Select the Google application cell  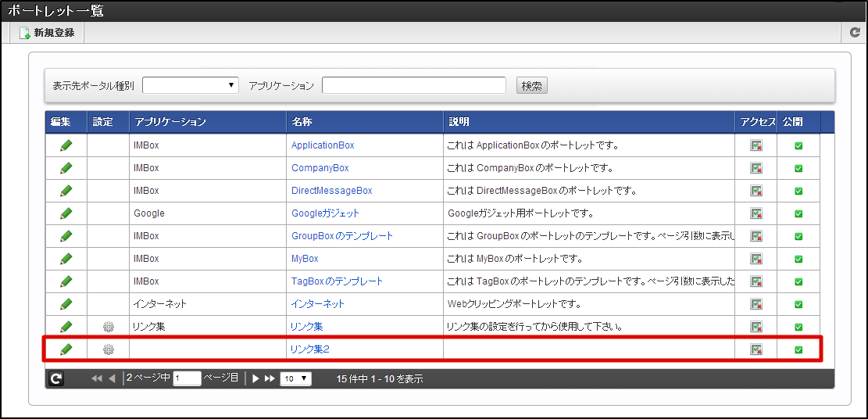click(208, 213)
